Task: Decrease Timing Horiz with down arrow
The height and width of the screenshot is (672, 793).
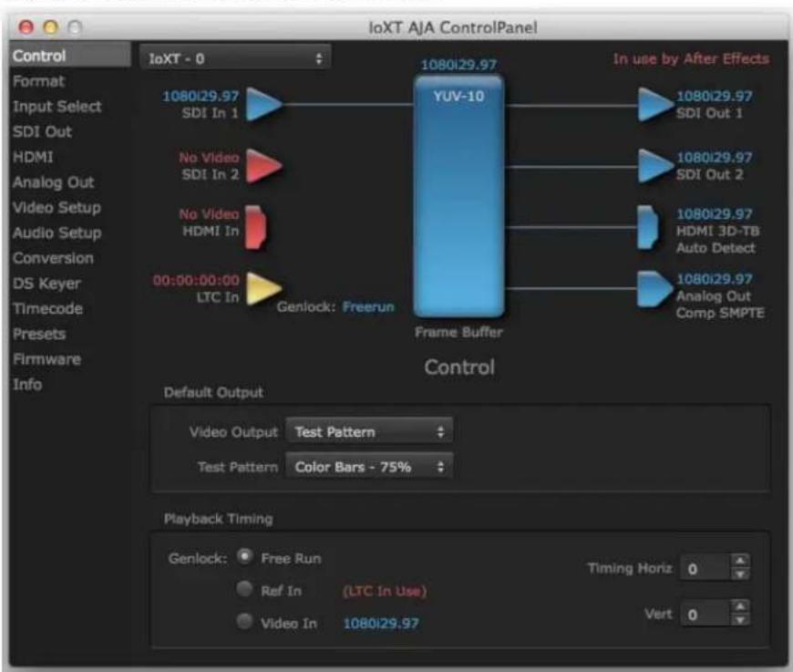Action: click(740, 574)
